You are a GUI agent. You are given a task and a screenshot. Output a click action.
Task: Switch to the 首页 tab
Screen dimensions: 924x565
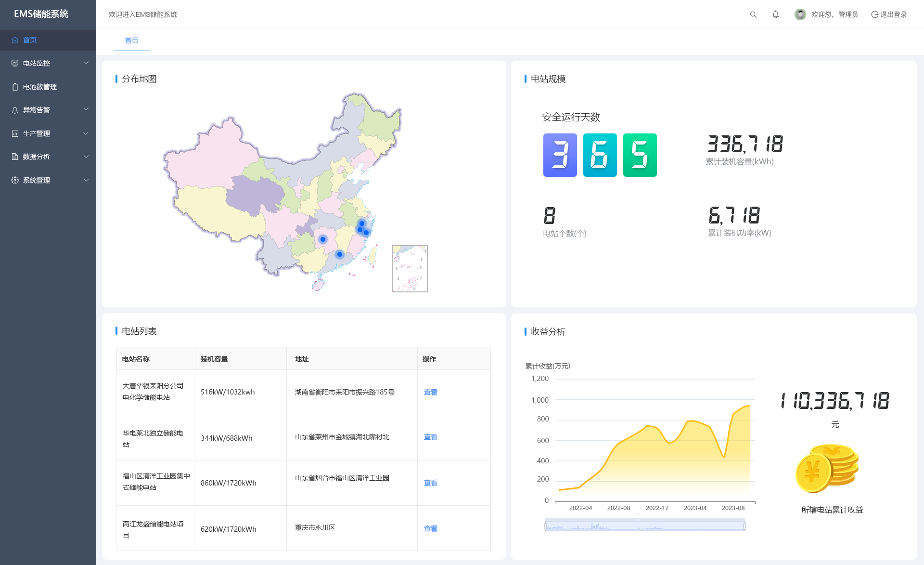(x=131, y=40)
